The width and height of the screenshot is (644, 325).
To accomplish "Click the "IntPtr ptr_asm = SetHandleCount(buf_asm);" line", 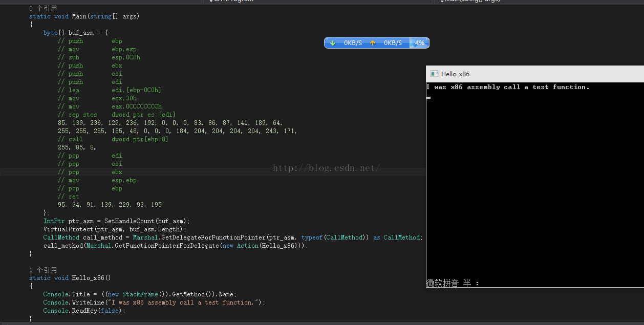I will 117,221.
